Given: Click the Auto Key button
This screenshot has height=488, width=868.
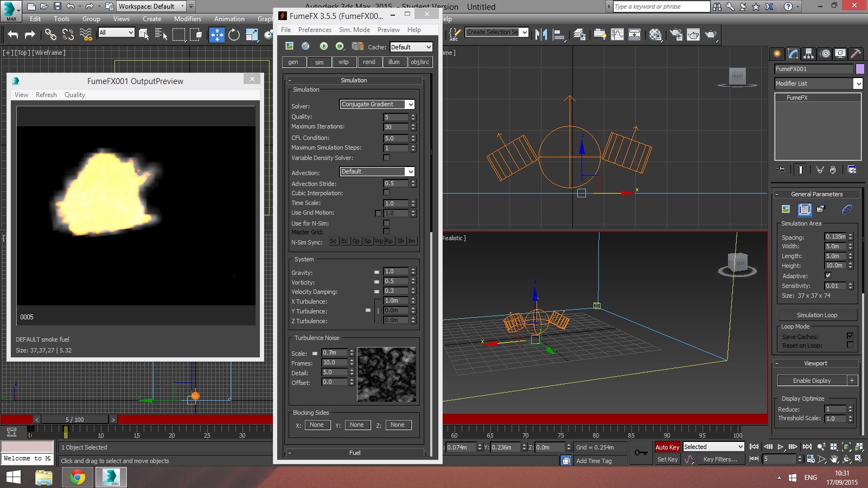Looking at the screenshot, I should click(667, 447).
